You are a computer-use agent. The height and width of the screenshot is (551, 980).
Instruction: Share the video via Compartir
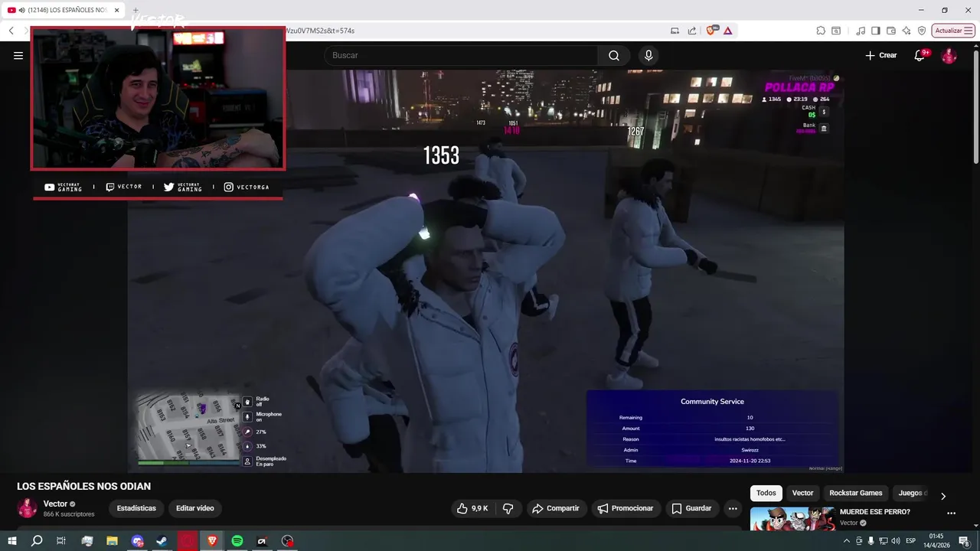(556, 508)
